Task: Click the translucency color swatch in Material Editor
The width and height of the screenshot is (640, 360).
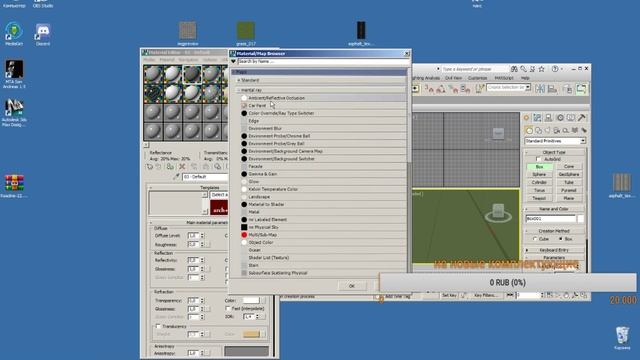Action: click(x=251, y=334)
